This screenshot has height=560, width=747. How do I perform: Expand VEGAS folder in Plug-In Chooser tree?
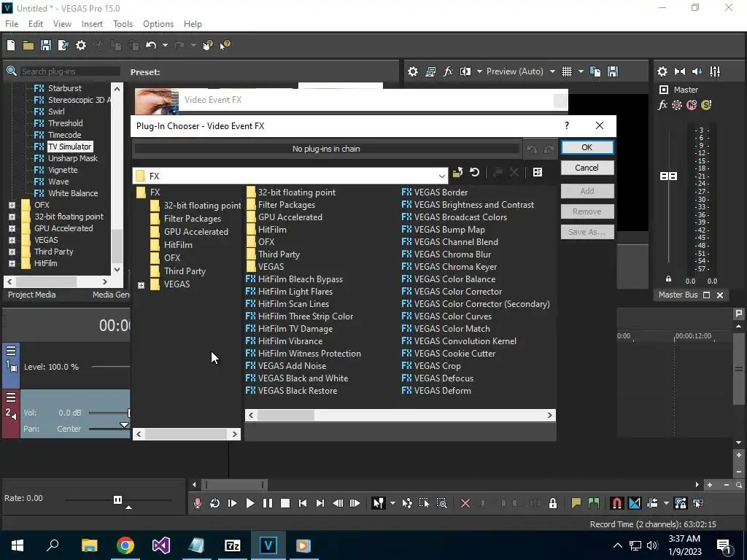(141, 285)
